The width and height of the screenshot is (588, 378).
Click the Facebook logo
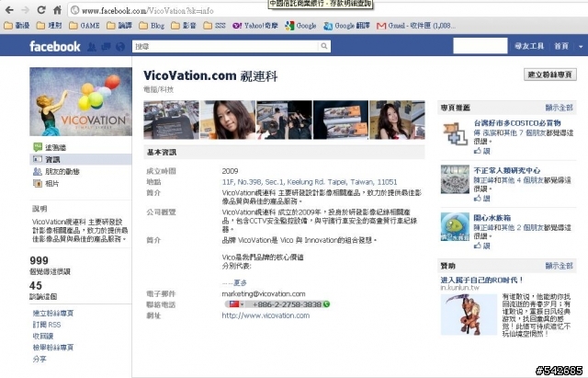click(x=55, y=47)
